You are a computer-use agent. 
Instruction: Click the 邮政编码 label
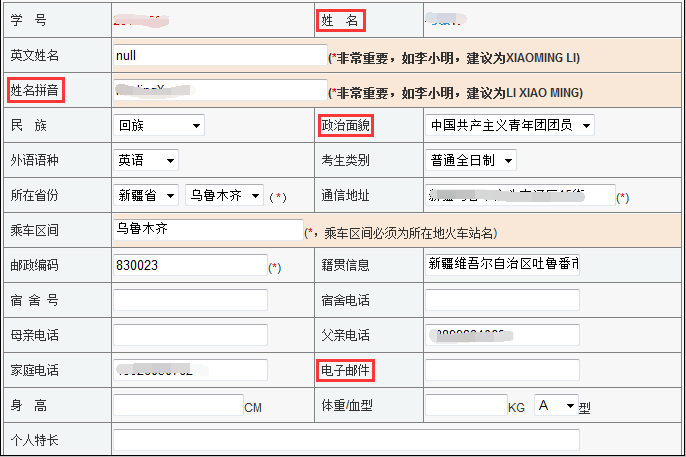point(34,265)
